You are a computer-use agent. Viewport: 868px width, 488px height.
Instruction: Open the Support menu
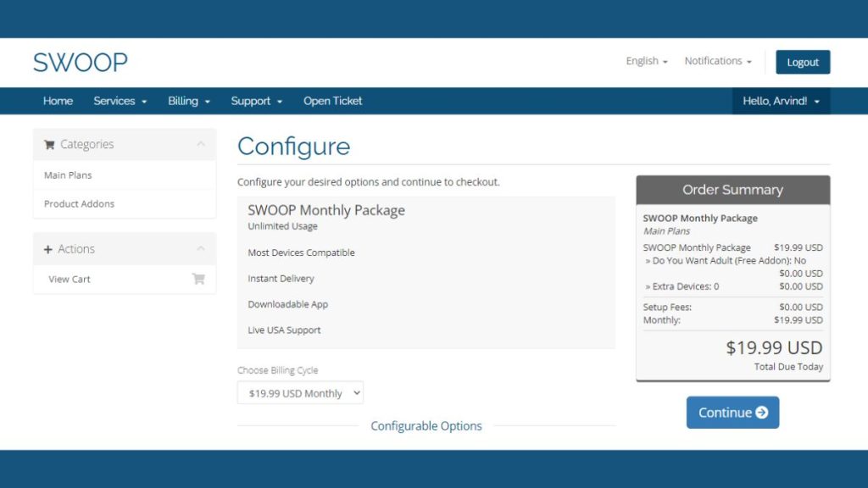click(256, 101)
